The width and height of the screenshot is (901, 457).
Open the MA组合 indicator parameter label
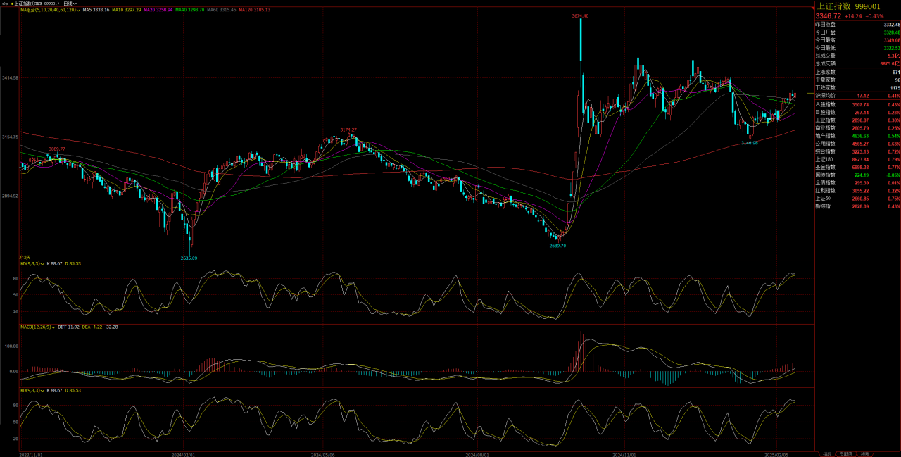point(51,10)
